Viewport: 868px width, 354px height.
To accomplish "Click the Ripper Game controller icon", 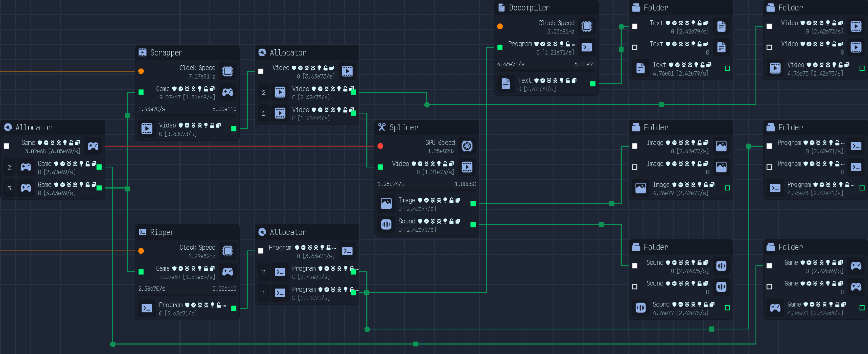I will [228, 272].
